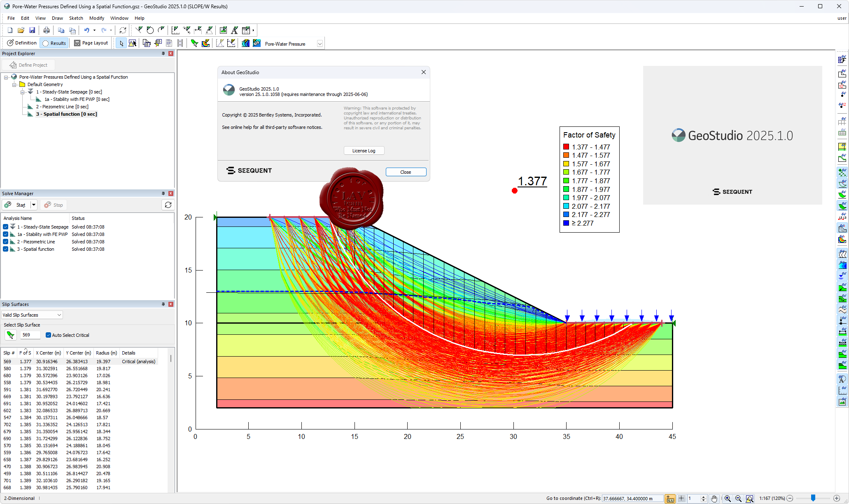Click the F of S column header
849x504 pixels.
pyautogui.click(x=25, y=353)
